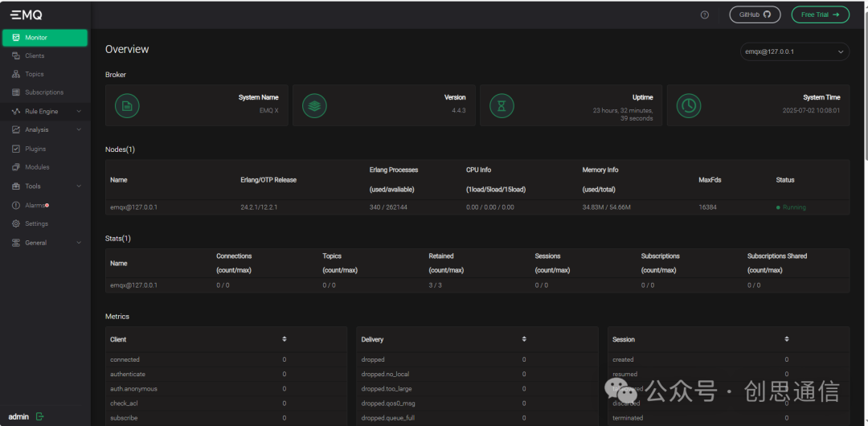
Task: Click the dropped.no_local metric row
Action: point(477,375)
